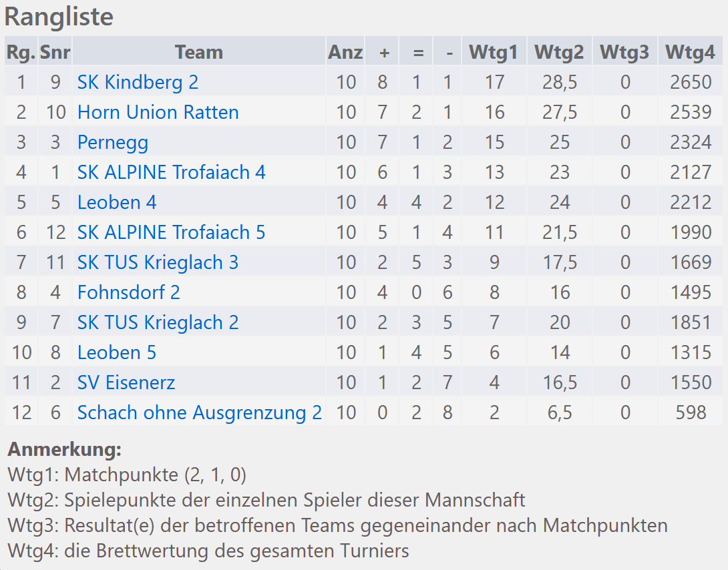
Task: Open the SK Kindberg 2 team link
Action: [138, 82]
